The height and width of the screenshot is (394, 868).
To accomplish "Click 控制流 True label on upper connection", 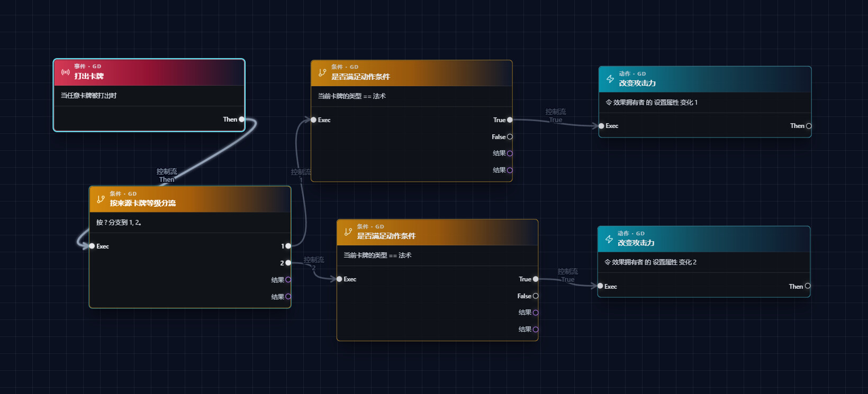I will tap(556, 116).
